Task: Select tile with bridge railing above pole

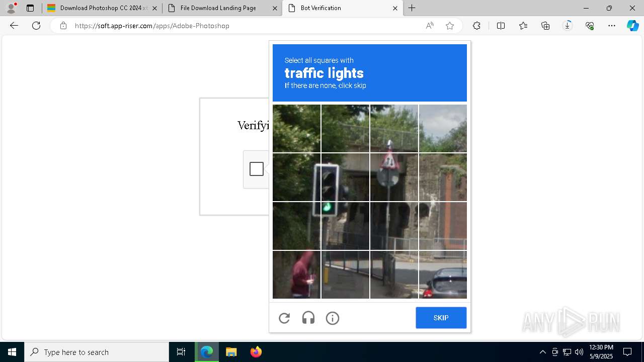Action: coord(394,128)
